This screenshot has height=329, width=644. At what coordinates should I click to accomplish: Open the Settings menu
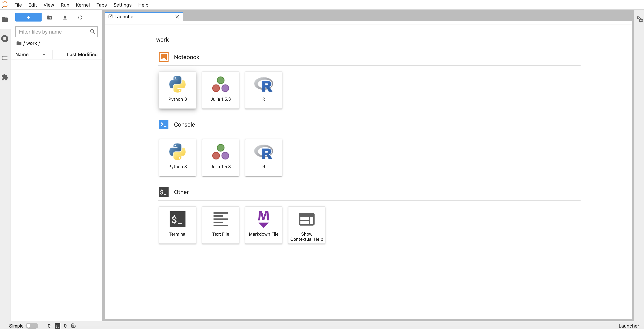pos(122,5)
